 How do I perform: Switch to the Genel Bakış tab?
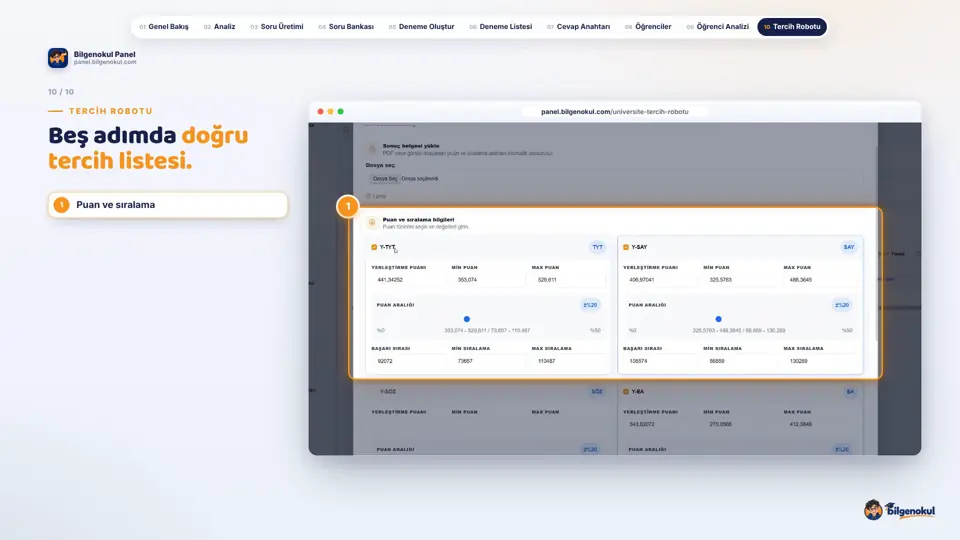coord(164,27)
